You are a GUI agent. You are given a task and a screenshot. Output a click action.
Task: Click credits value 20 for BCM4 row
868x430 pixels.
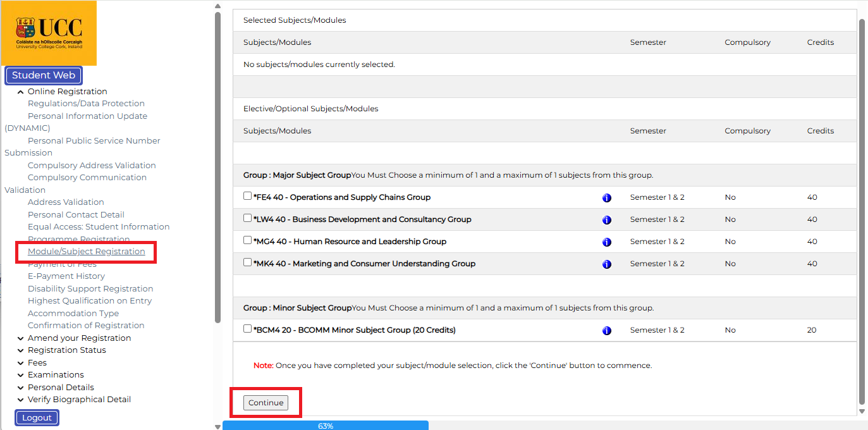pyautogui.click(x=812, y=330)
